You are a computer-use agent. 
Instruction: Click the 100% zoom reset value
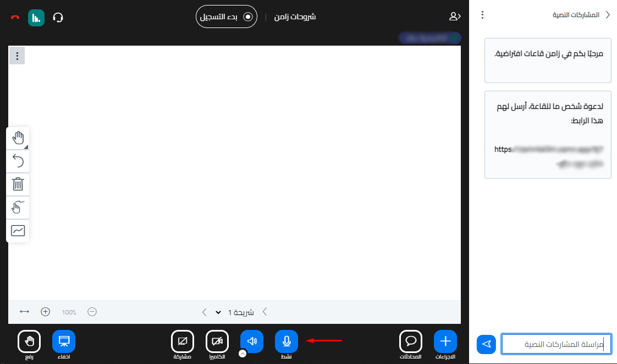coord(69,312)
